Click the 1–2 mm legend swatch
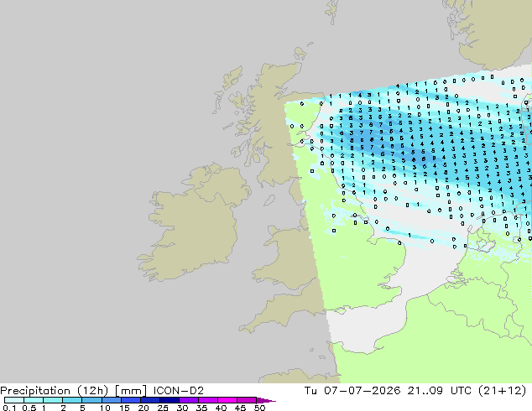The width and height of the screenshot is (532, 411). tap(53, 400)
